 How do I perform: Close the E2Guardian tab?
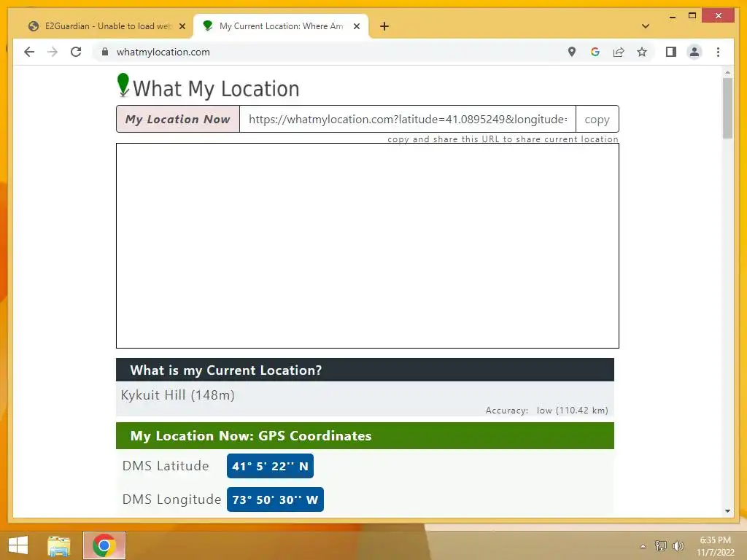pyautogui.click(x=182, y=26)
